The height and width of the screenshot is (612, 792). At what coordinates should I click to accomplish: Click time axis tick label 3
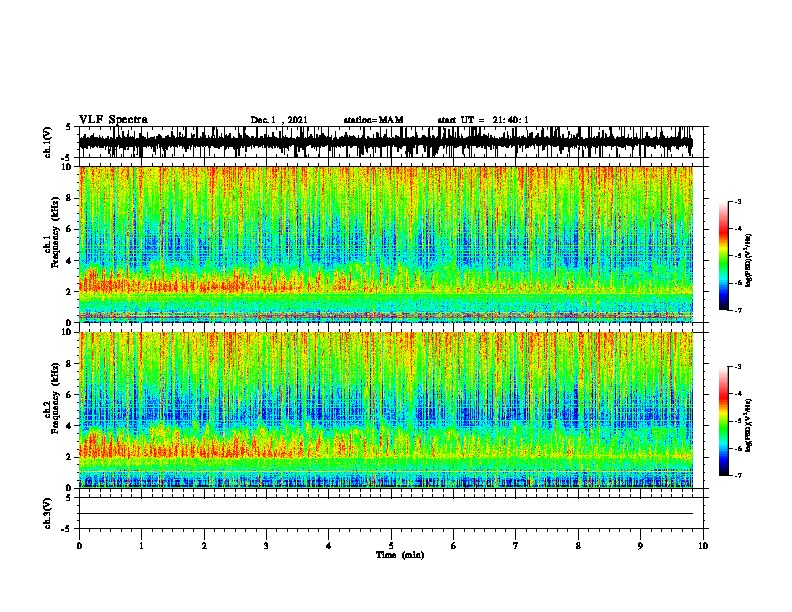pos(266,545)
